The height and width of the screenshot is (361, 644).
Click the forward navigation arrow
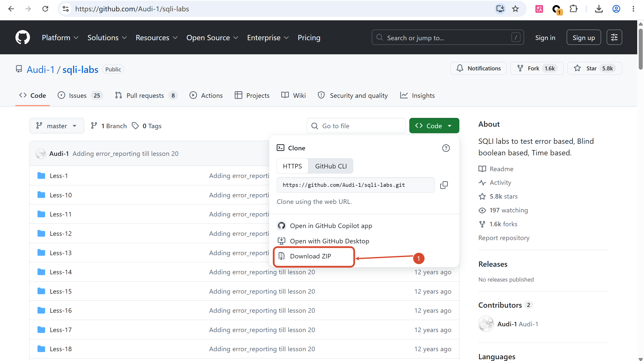[x=28, y=9]
